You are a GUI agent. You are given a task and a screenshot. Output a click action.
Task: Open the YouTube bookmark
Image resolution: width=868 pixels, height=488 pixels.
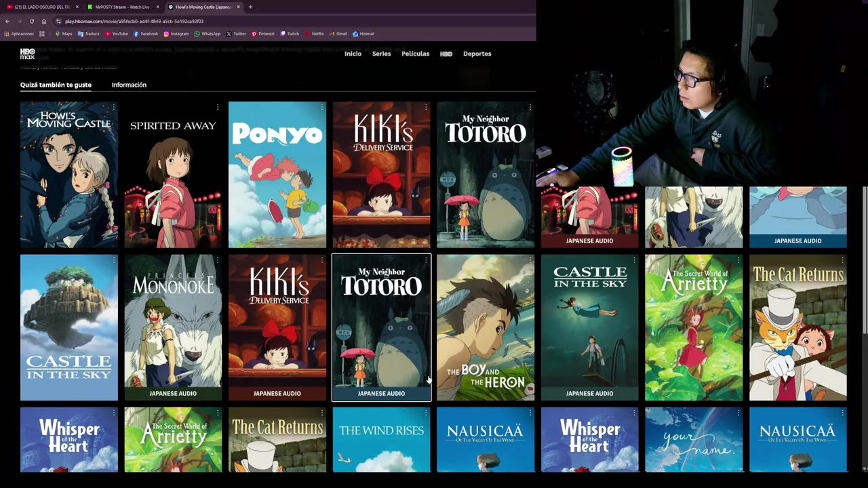click(117, 34)
